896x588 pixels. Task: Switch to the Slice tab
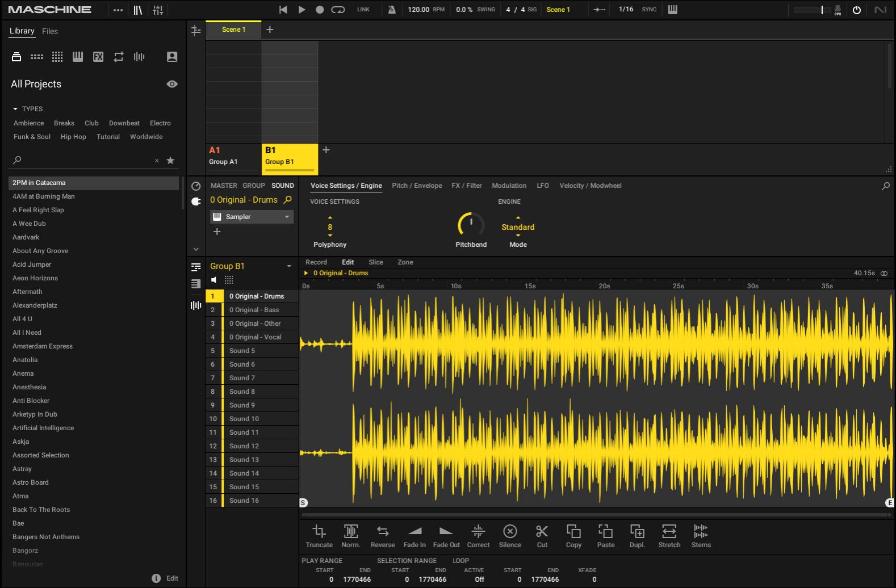coord(376,262)
